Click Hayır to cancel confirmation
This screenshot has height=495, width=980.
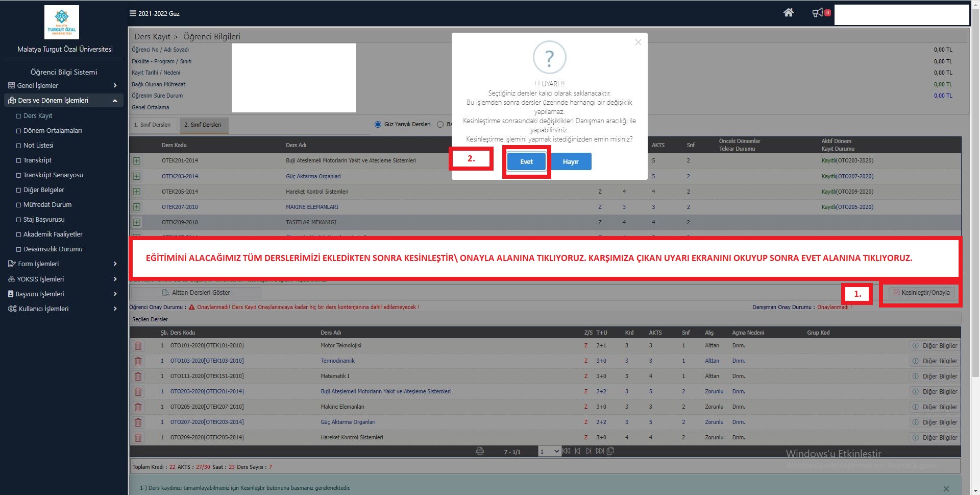[x=571, y=162]
